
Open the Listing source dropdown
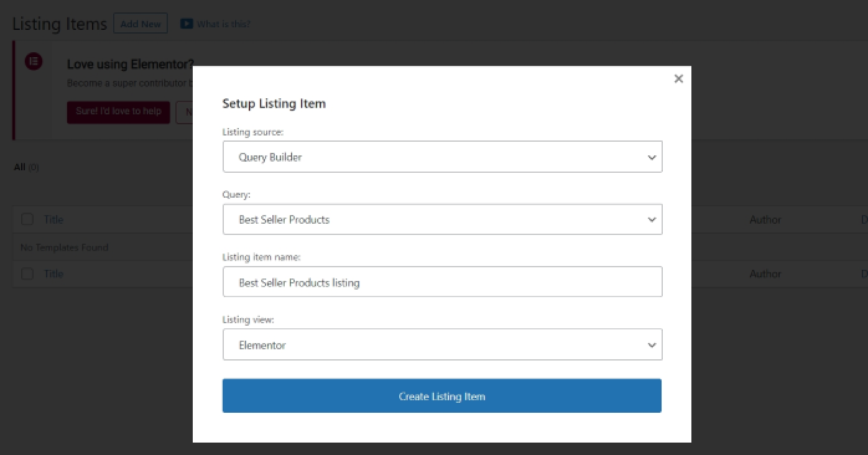[442, 157]
